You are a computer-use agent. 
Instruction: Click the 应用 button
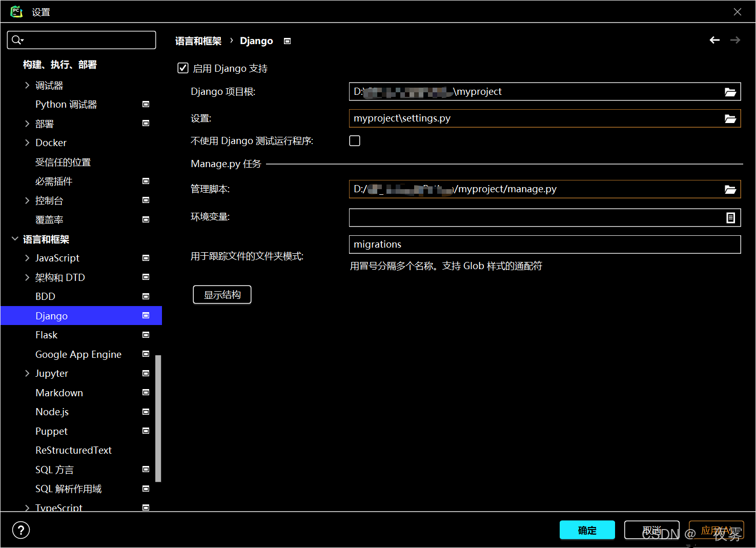pyautogui.click(x=716, y=530)
